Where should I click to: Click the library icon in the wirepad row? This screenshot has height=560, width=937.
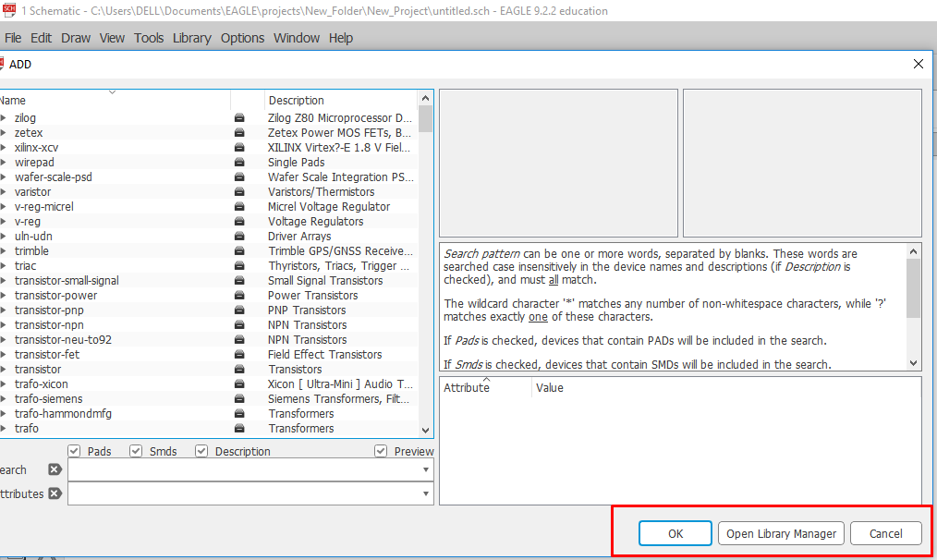tap(239, 162)
